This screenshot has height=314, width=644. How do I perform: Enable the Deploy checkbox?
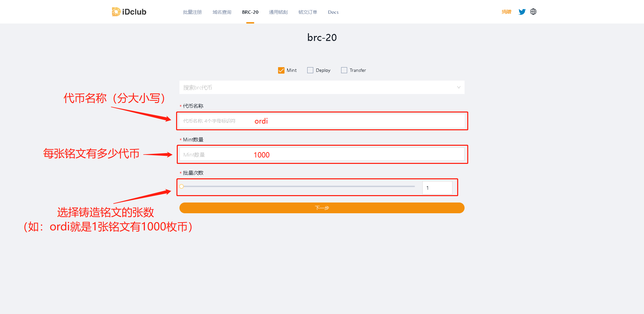(x=310, y=70)
